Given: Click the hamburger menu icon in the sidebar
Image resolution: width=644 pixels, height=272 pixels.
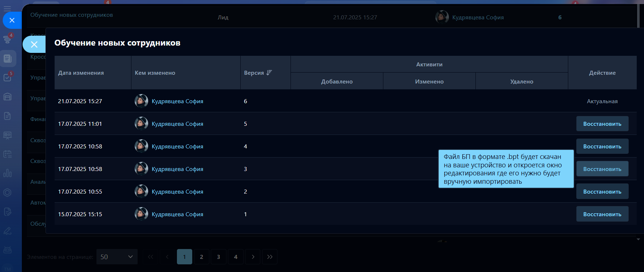Looking at the screenshot, I should pyautogui.click(x=7, y=8).
